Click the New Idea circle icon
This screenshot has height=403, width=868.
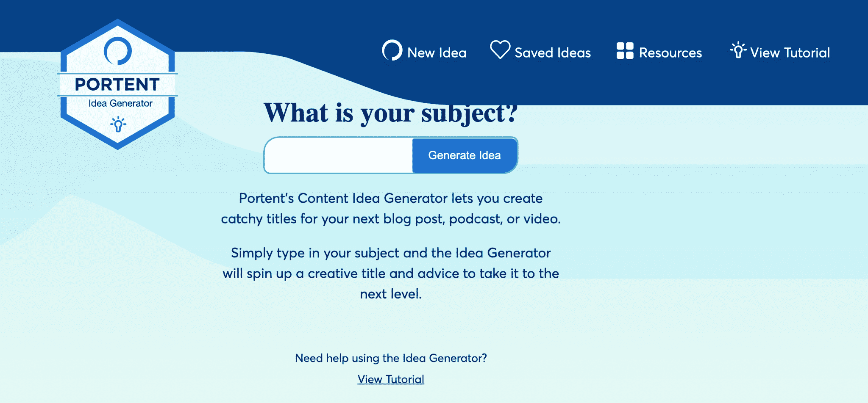pos(392,50)
